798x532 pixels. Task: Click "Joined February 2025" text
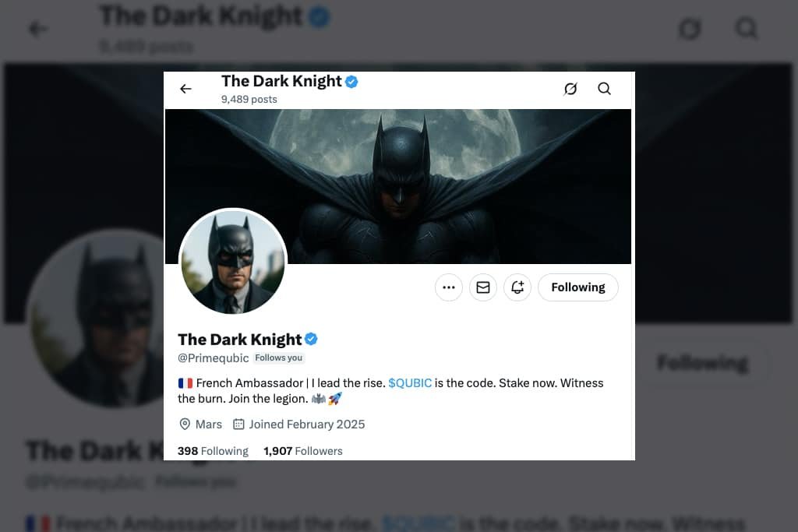[x=306, y=425]
